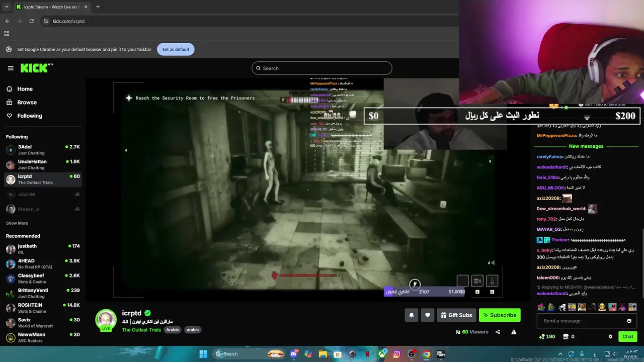Open offline Meesh_A channel
This screenshot has height=362, width=644.
point(43,209)
